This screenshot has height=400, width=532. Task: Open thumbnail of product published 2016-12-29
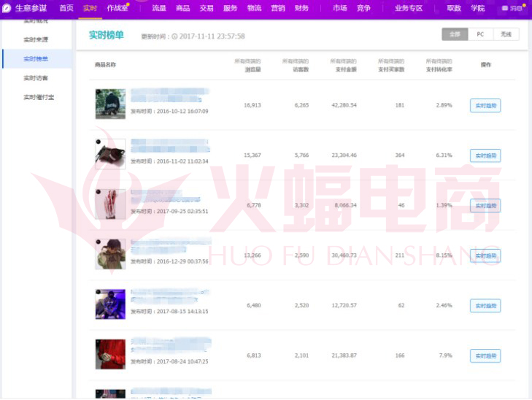point(110,254)
